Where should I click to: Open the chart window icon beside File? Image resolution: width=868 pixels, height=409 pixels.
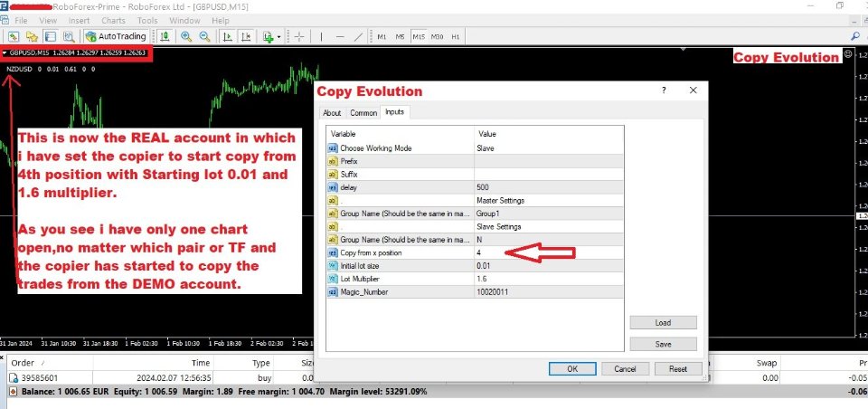click(5, 21)
